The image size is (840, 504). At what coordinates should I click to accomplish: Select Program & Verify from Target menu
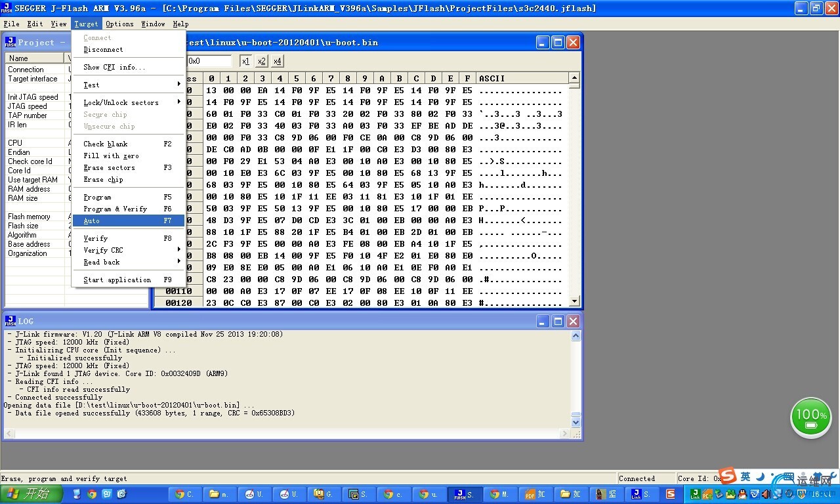(129, 209)
